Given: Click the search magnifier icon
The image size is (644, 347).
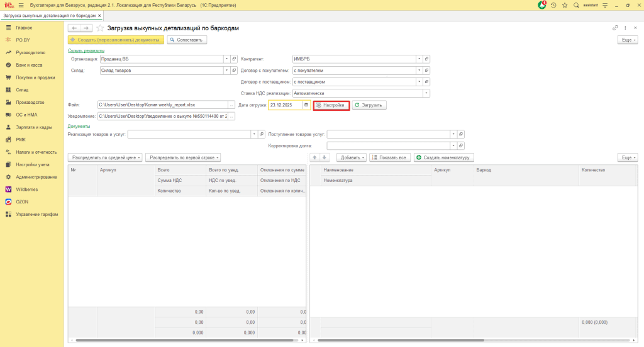Looking at the screenshot, I should pos(576,5).
